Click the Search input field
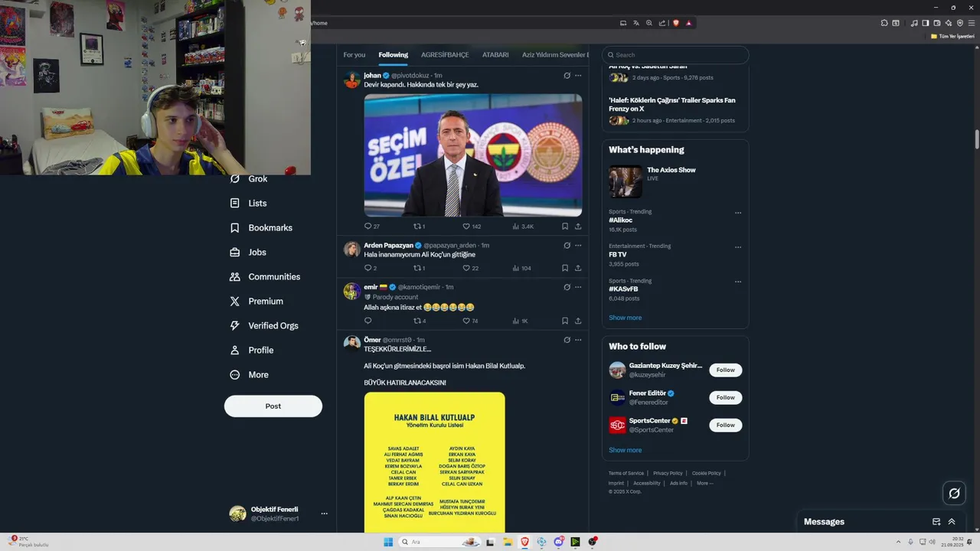This screenshot has width=980, height=551. click(675, 55)
